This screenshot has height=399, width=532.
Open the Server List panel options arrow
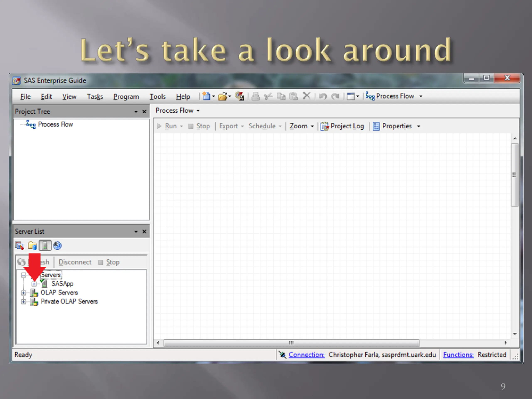point(136,231)
